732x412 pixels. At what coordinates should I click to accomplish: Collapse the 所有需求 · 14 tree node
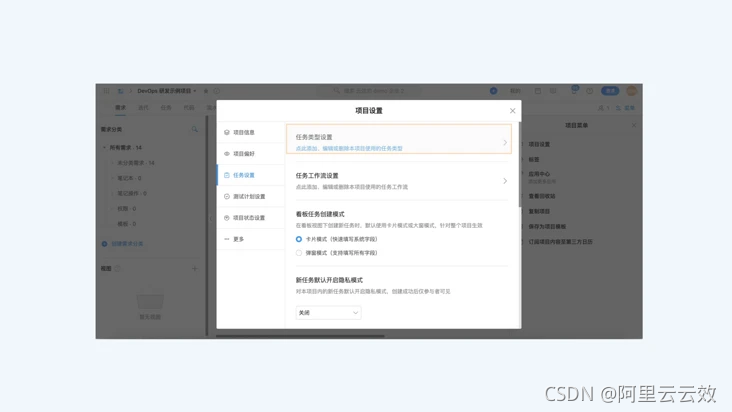click(104, 147)
